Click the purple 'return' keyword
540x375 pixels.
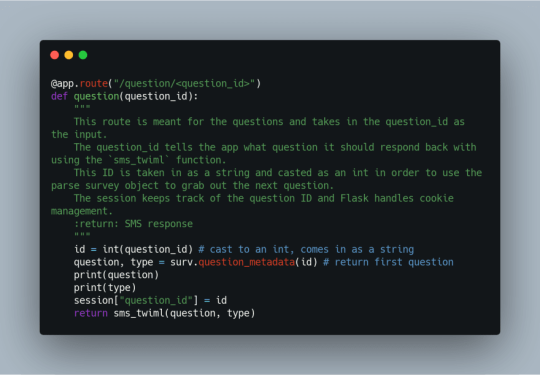(x=91, y=313)
